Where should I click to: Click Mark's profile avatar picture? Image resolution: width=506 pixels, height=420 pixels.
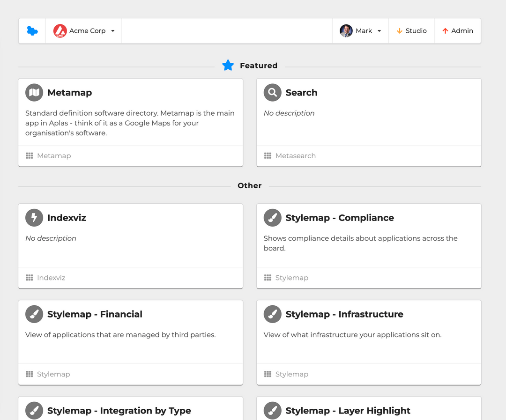point(346,30)
